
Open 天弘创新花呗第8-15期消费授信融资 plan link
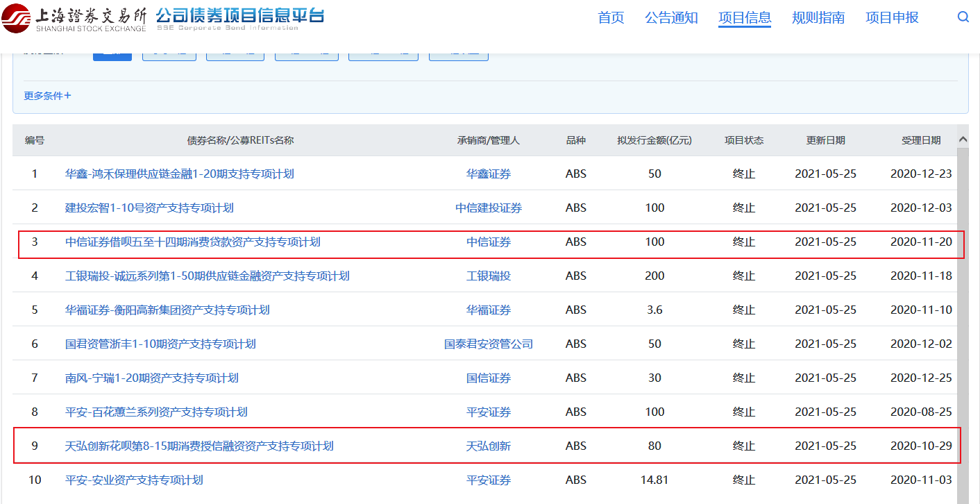pos(199,446)
